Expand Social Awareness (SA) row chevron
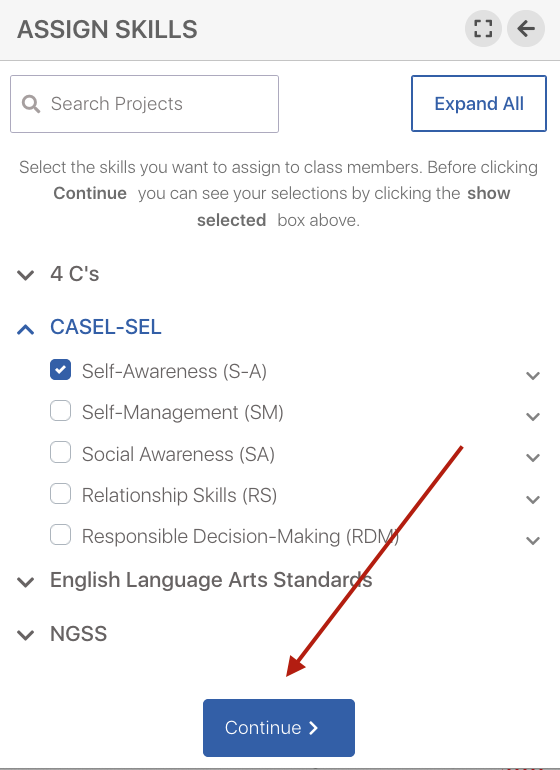The height and width of the screenshot is (770, 560). (533, 458)
